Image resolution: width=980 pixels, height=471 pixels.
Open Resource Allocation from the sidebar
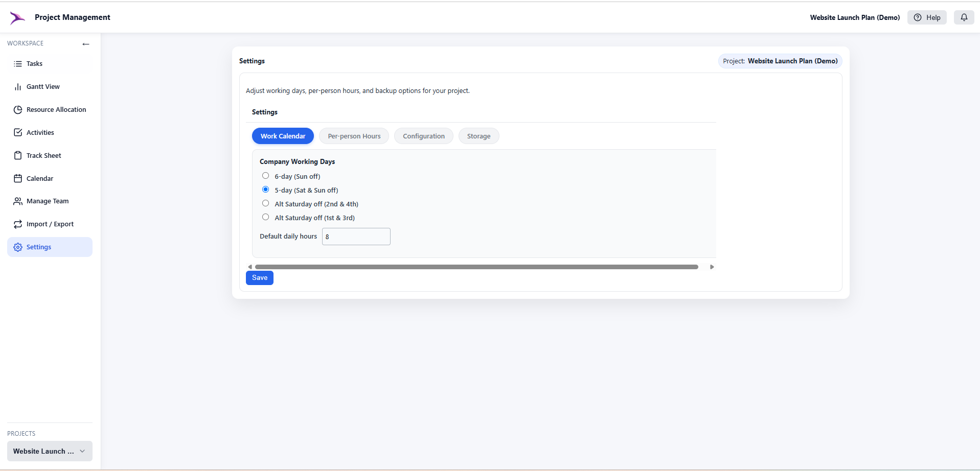click(x=17, y=109)
